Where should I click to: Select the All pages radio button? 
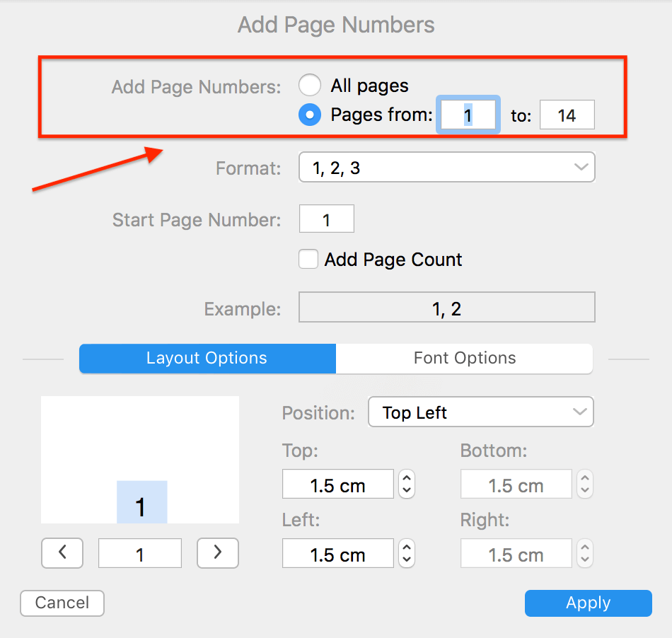pyautogui.click(x=310, y=86)
